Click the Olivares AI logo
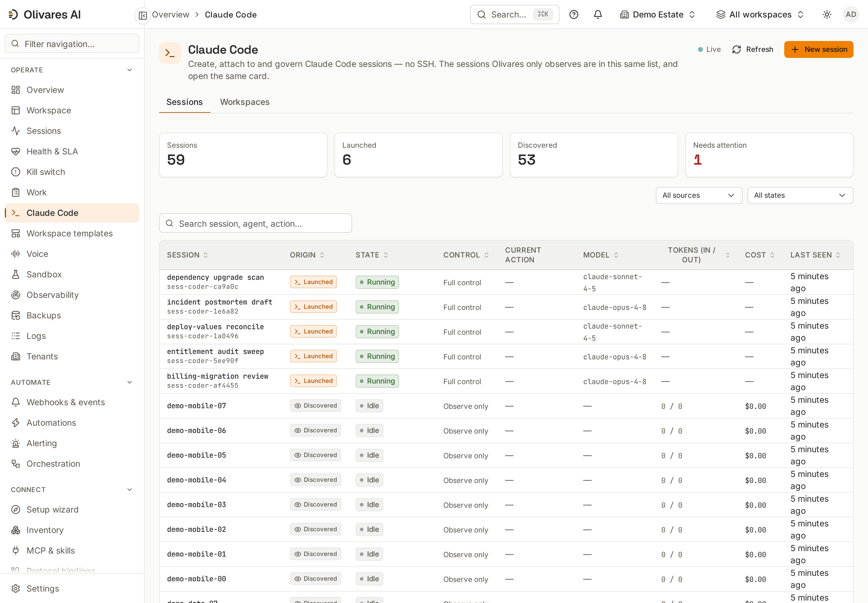This screenshot has height=603, width=868. tap(45, 15)
